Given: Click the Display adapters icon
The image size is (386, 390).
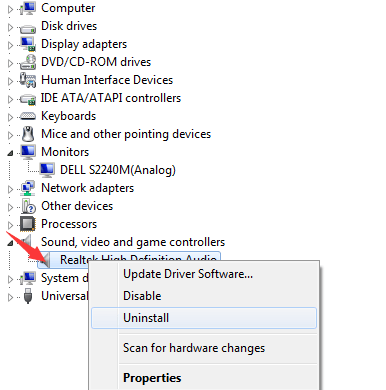Looking at the screenshot, I should 28,44.
